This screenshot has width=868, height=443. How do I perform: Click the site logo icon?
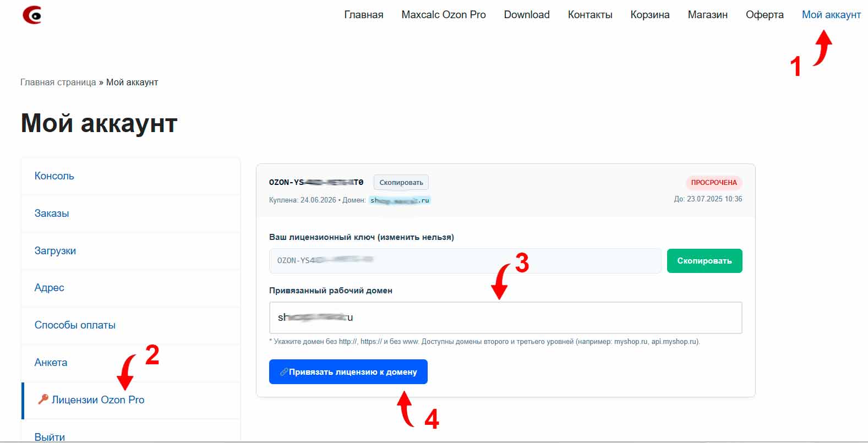[x=32, y=15]
